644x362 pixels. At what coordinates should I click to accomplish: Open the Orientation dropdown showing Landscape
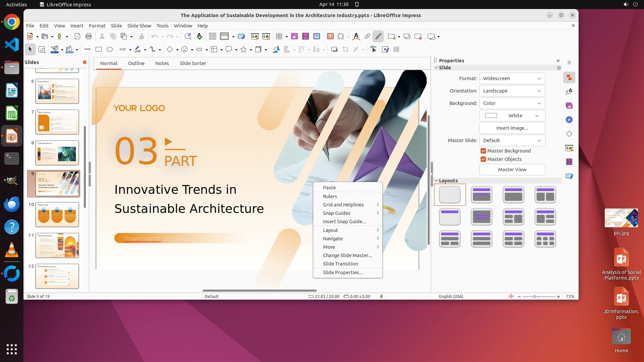pos(512,91)
